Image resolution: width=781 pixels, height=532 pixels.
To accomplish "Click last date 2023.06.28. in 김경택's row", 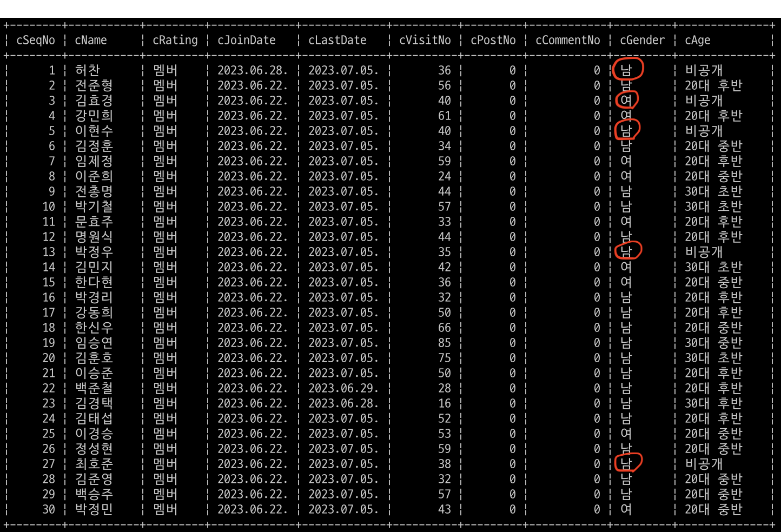I will [x=343, y=403].
